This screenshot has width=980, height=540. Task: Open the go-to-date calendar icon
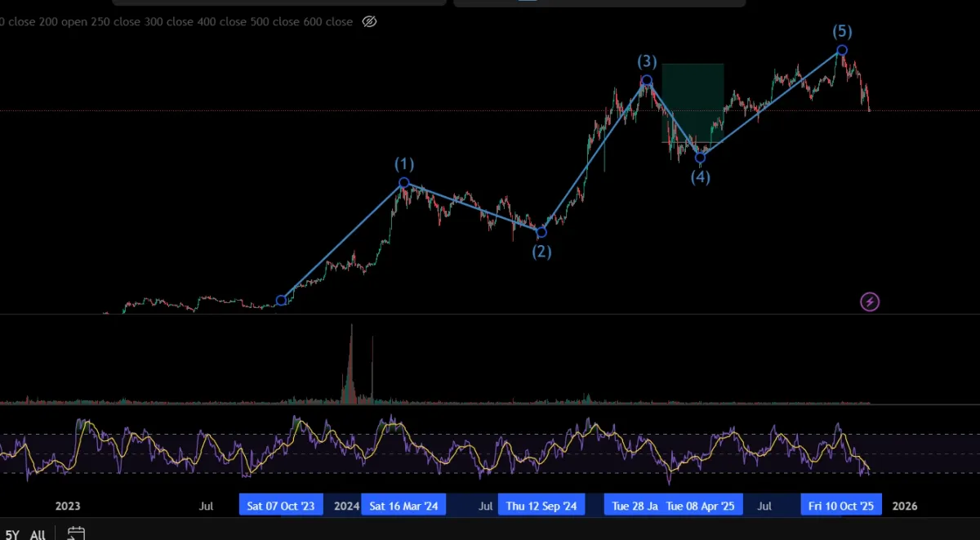[x=76, y=534]
